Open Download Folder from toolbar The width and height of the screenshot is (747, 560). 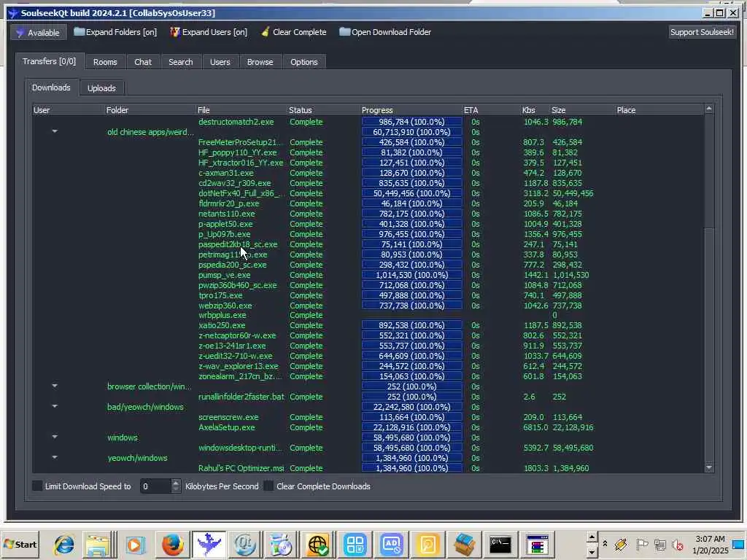385,32
